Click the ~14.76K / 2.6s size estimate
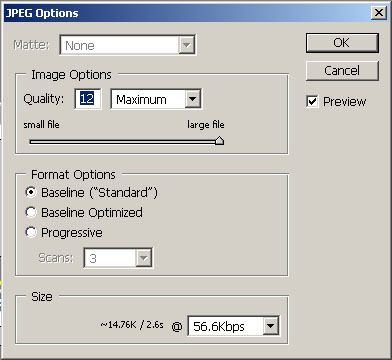392x360 pixels. [x=132, y=324]
